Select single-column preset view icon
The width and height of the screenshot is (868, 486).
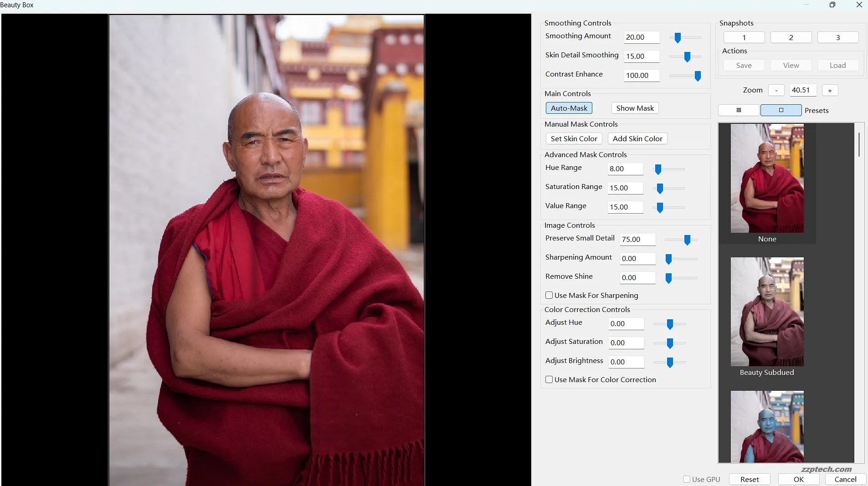[781, 110]
